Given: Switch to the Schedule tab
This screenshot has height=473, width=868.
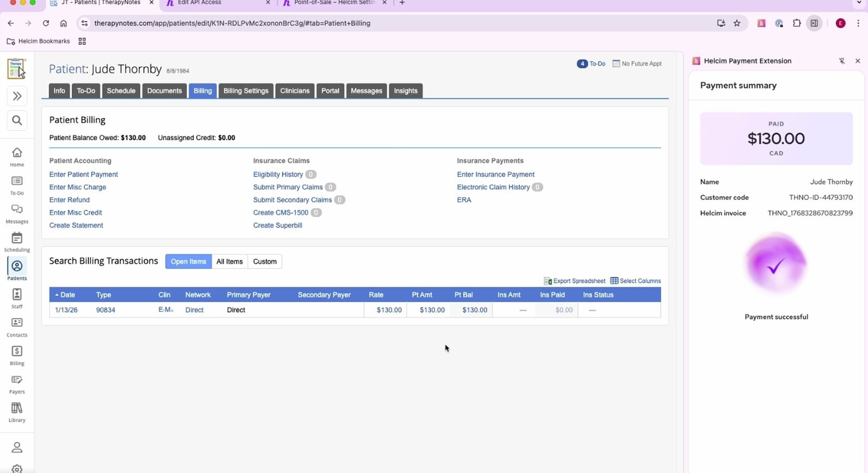Looking at the screenshot, I should coord(121,91).
